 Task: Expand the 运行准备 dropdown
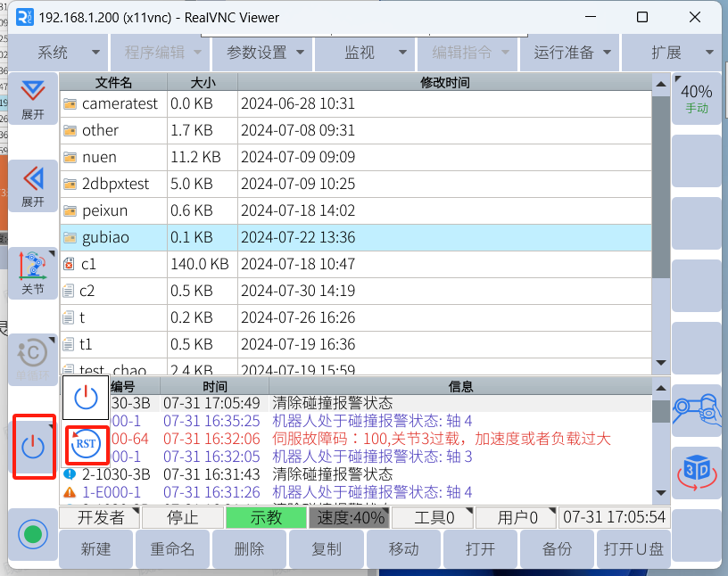click(x=573, y=53)
